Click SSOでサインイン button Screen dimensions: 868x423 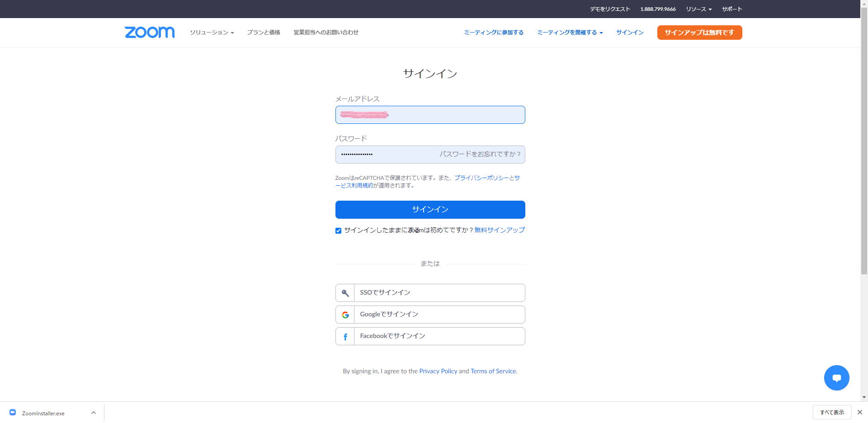pyautogui.click(x=430, y=293)
